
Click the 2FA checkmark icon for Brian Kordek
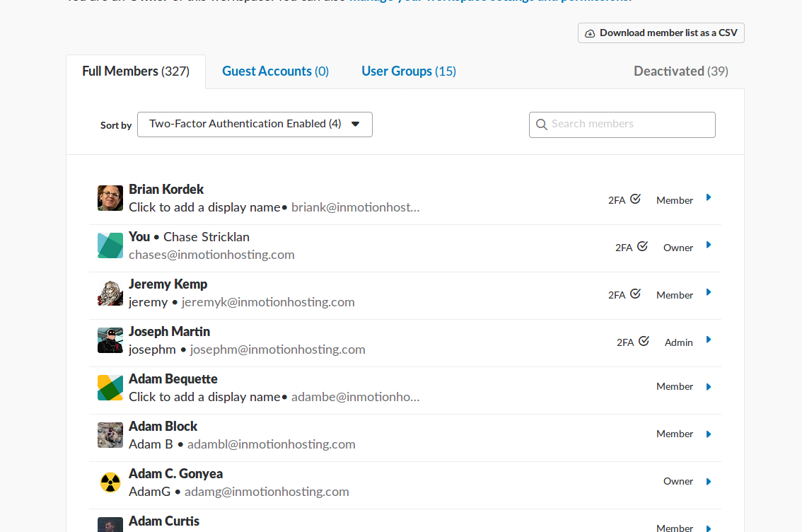635,199
